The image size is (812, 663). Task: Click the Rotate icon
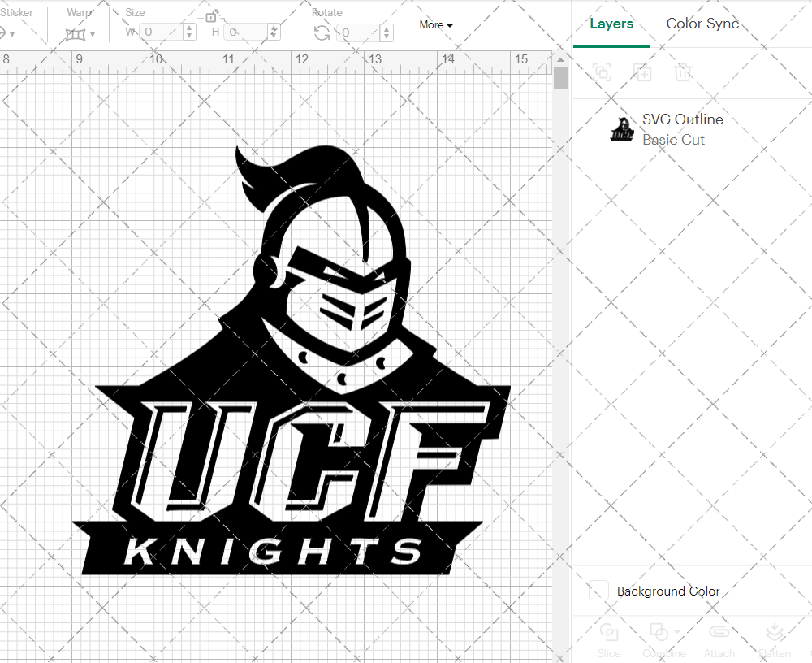pos(322,33)
